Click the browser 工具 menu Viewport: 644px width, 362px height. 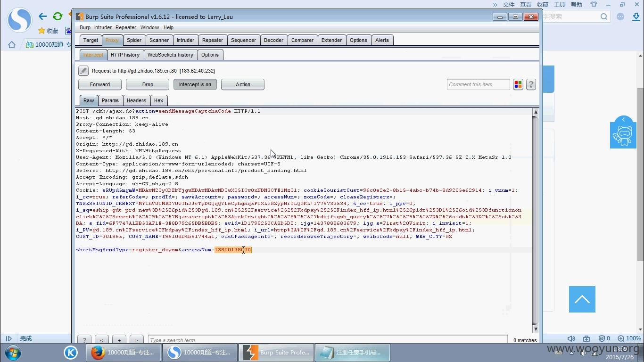click(x=560, y=4)
